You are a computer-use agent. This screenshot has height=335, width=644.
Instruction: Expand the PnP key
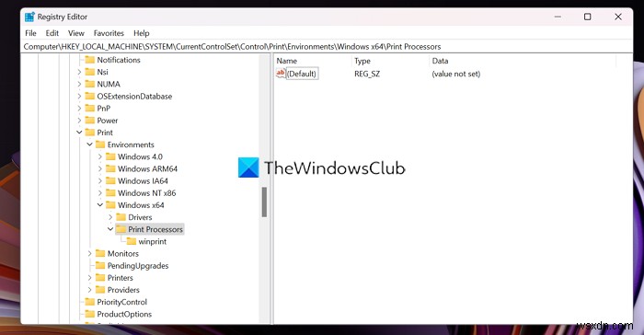79,109
